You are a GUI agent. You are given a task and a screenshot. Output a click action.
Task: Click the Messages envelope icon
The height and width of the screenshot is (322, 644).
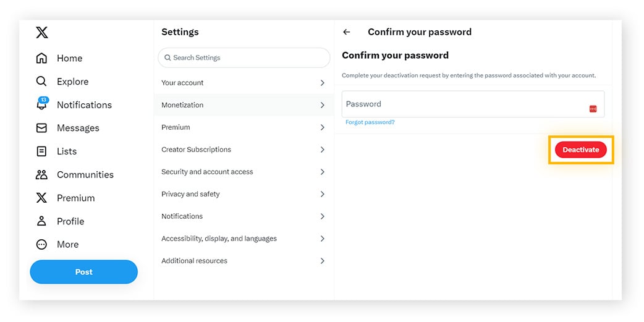[41, 128]
